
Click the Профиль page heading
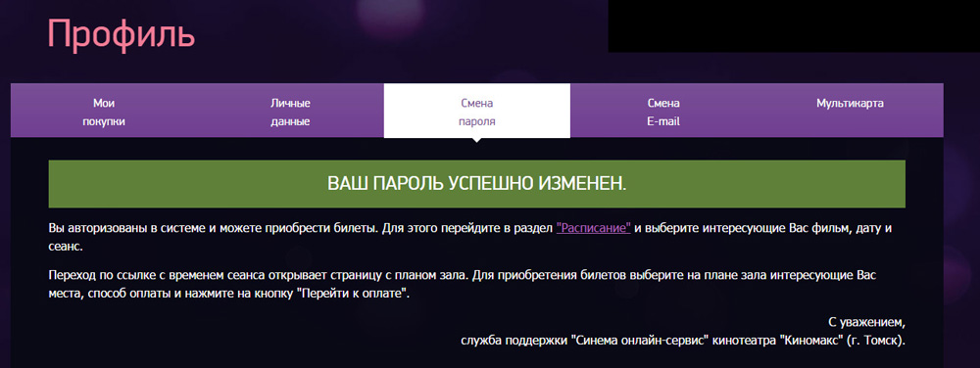click(x=122, y=33)
